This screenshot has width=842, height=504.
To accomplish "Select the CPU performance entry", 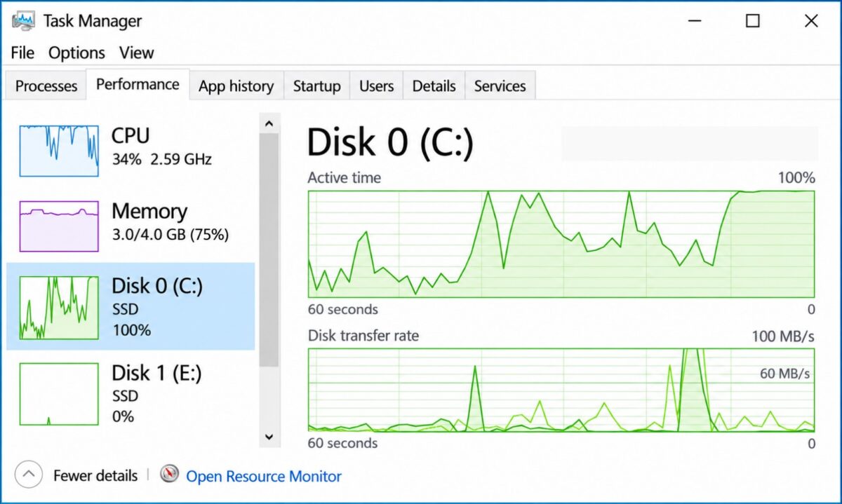I will click(131, 151).
